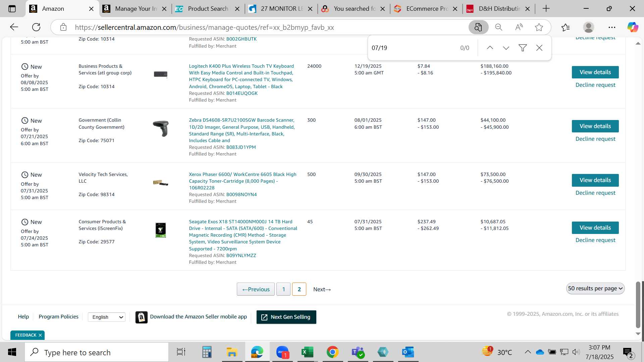Switch to the D&H Distributing tab
This screenshot has height=362, width=644.
click(499, 9)
